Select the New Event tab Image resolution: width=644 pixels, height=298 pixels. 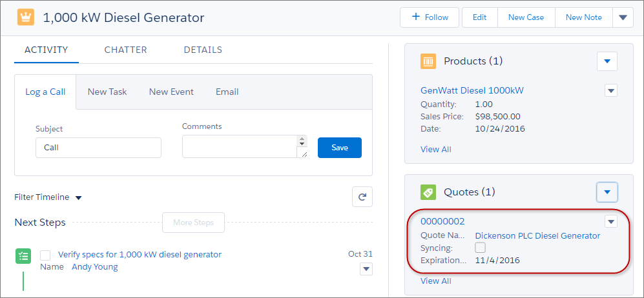tap(171, 92)
